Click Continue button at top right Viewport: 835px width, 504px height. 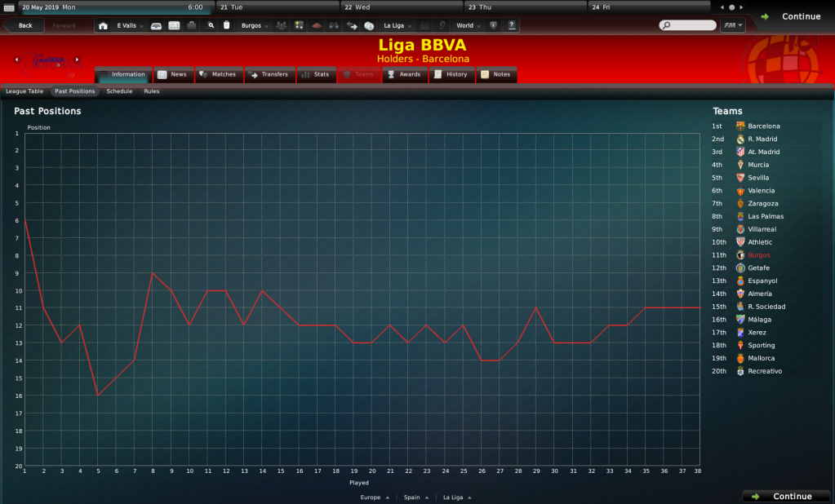tap(793, 16)
